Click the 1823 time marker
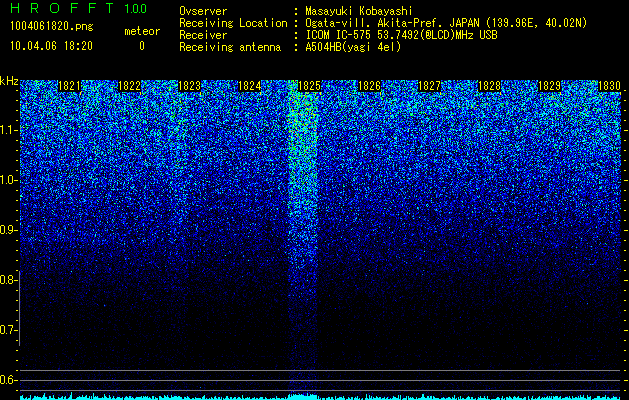Screen dimensions: 629x400 [x=189, y=86]
